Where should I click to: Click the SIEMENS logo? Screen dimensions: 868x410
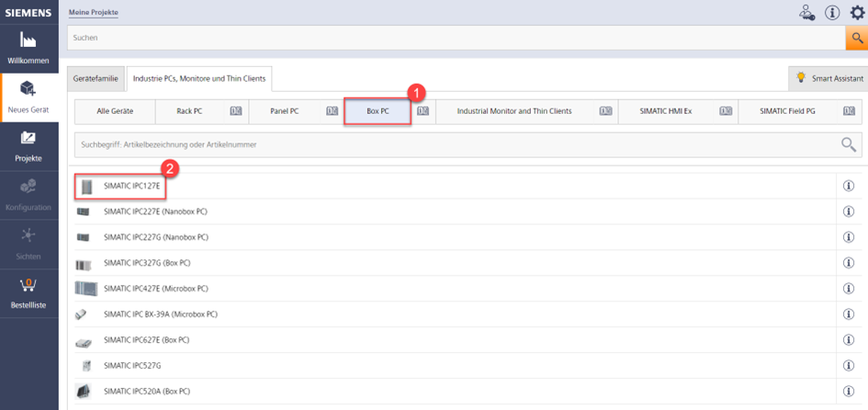click(x=28, y=12)
